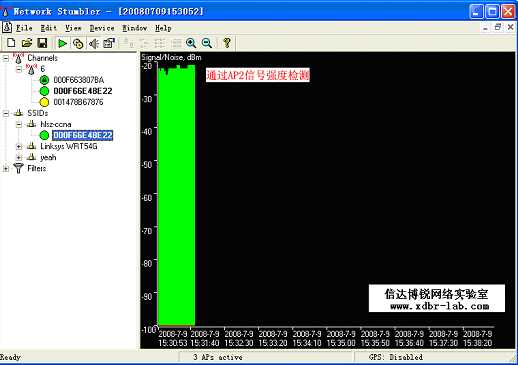
Task: Zoom out on the signal graph
Action: [x=207, y=43]
